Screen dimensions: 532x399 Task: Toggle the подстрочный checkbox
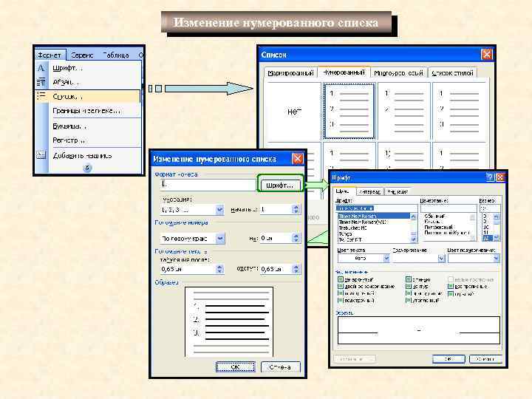point(341,300)
